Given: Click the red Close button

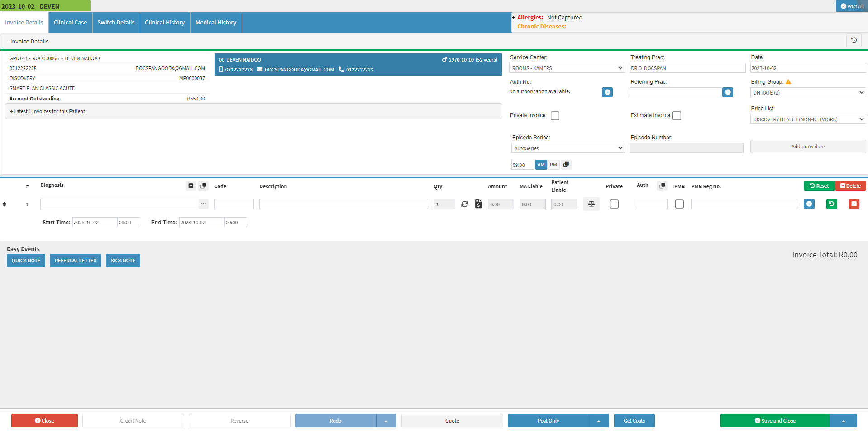Looking at the screenshot, I should pos(44,421).
